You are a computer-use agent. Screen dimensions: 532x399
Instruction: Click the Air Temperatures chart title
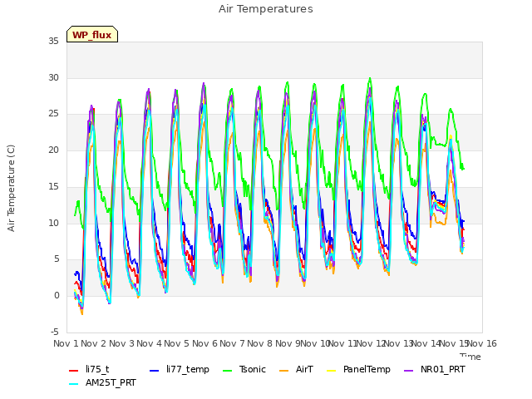[266, 9]
